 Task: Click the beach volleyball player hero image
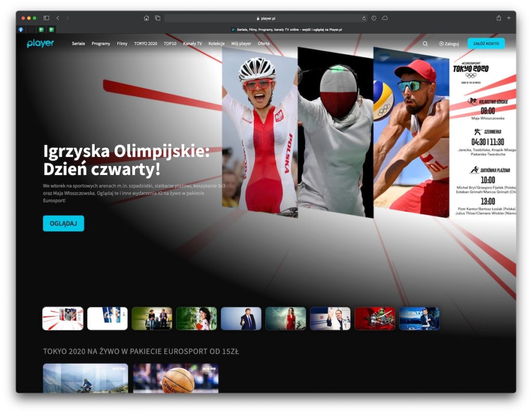tap(411, 132)
